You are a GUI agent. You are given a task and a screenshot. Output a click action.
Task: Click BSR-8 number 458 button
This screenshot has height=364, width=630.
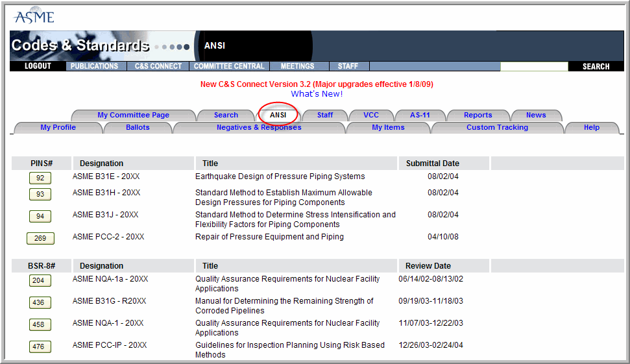coord(40,324)
